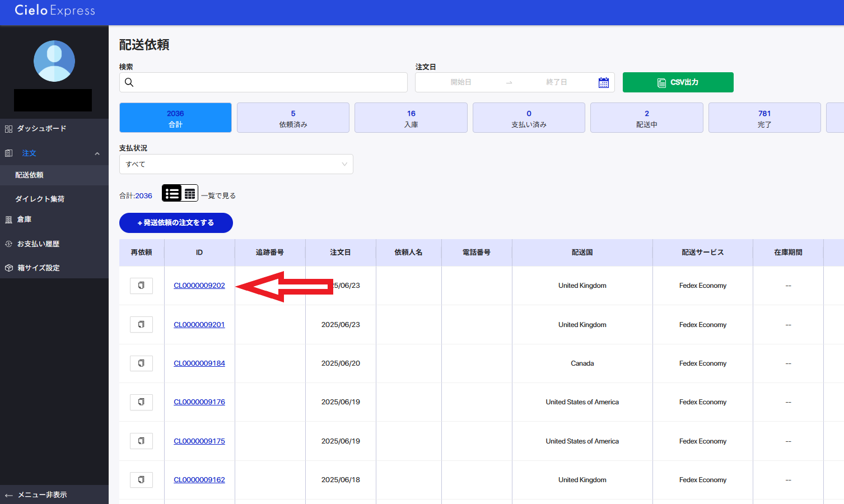
Task: Click the CSV出力 export button
Action: (x=678, y=82)
